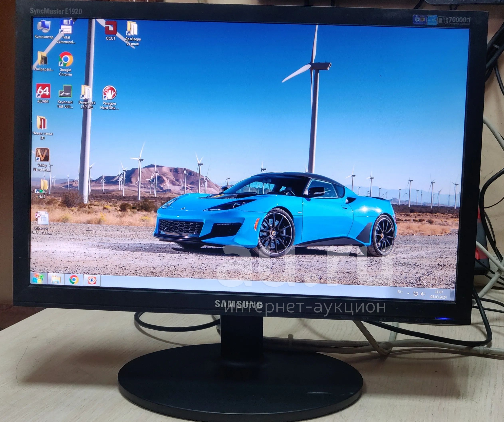
Task: Click the RU language indicator
Action: (400, 292)
